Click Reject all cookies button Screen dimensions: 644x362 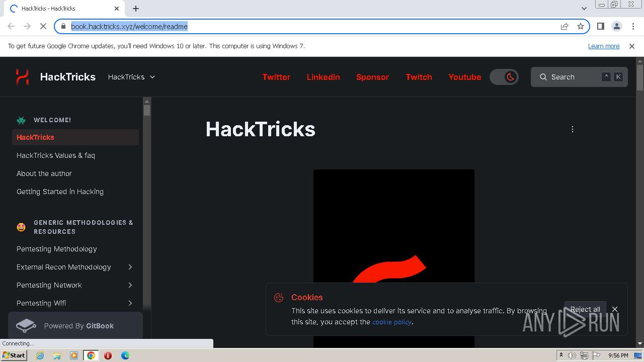[585, 309]
